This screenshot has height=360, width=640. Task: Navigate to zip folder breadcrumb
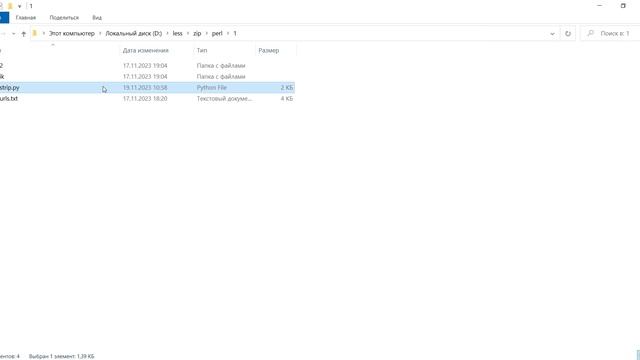(x=197, y=33)
